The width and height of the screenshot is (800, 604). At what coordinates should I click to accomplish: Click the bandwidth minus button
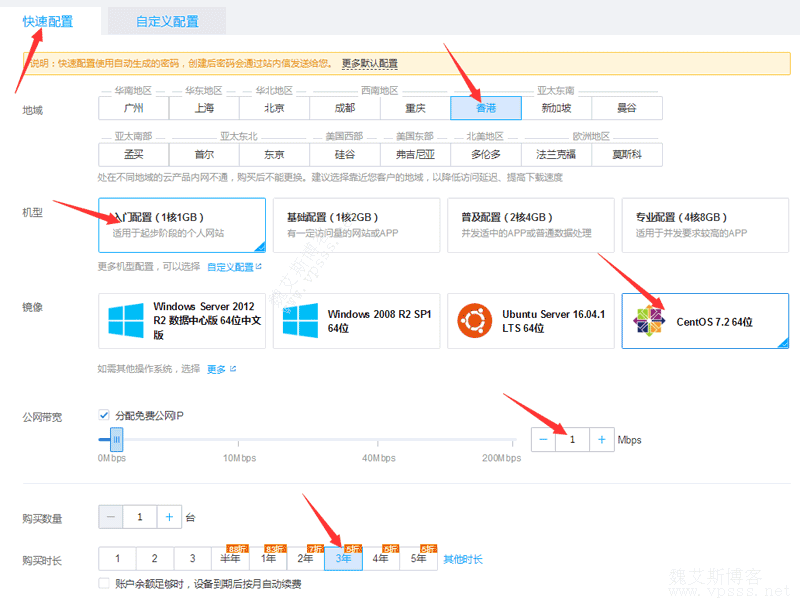click(543, 439)
